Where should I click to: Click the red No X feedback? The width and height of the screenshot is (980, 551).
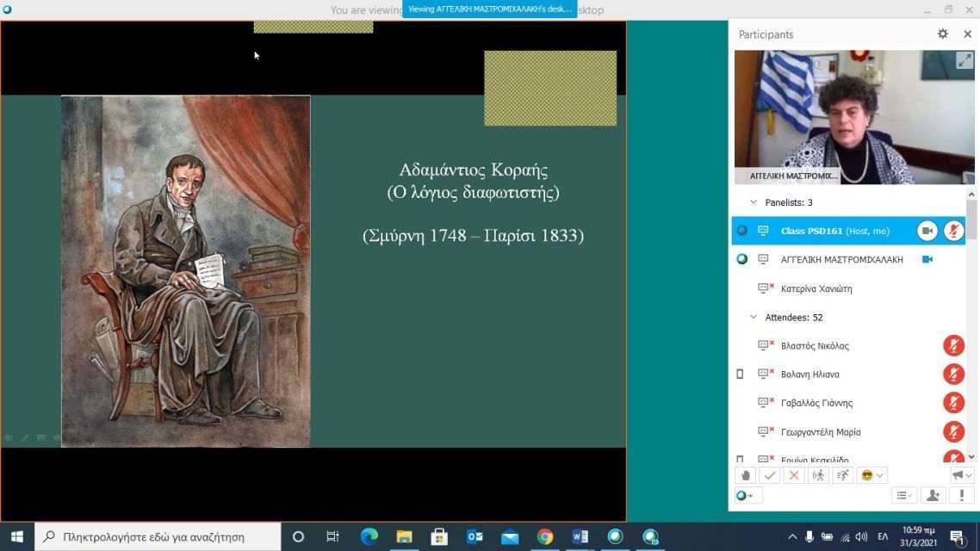click(x=794, y=475)
